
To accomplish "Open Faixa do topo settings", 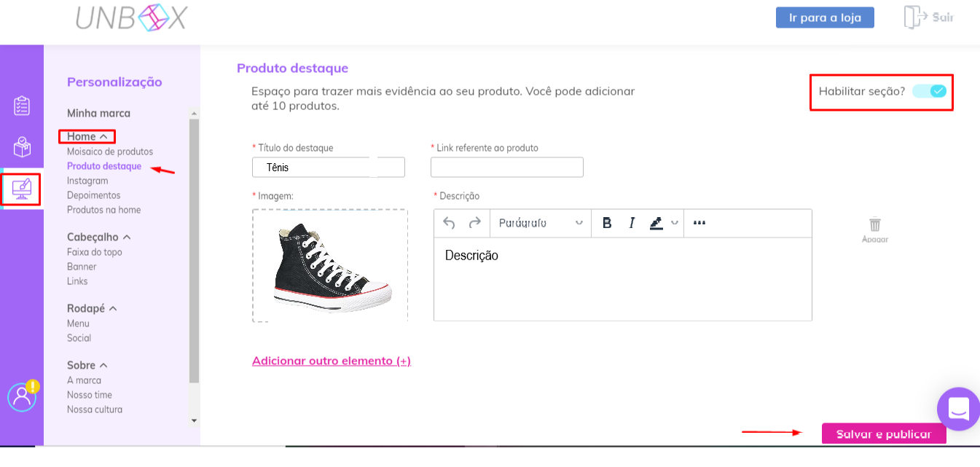I will coord(95,252).
